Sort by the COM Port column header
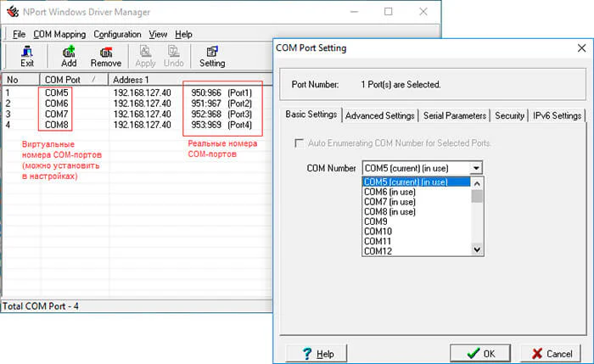594x364 pixels. click(x=74, y=80)
